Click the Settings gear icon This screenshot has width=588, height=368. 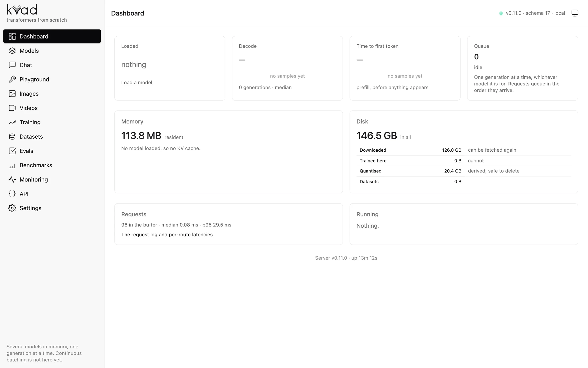12,208
